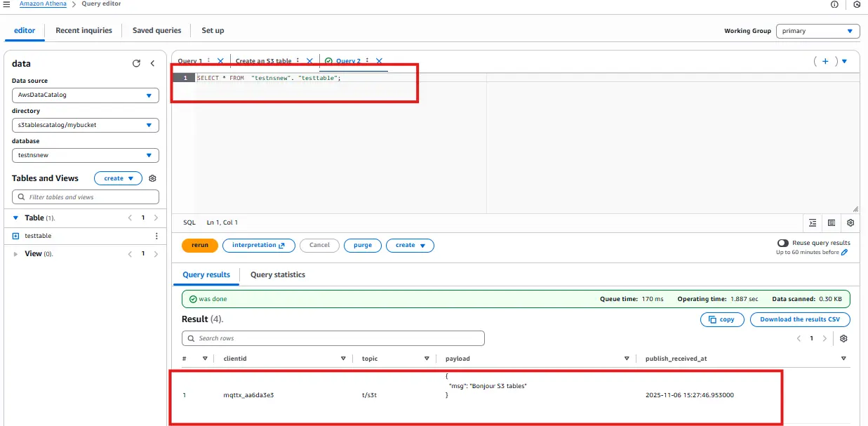Viewport: 868px width, 426px height.
Task: Open the database testnsnew dropdown
Action: tap(85, 155)
